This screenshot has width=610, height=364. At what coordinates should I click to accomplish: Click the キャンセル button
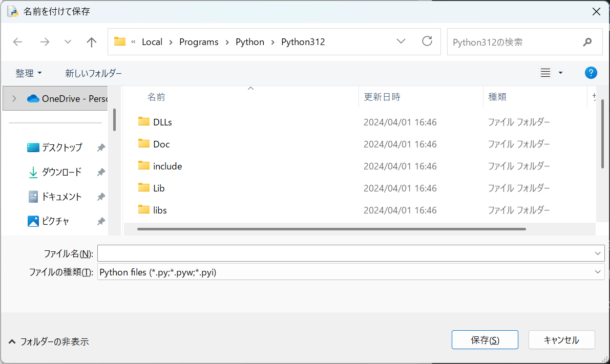click(561, 340)
